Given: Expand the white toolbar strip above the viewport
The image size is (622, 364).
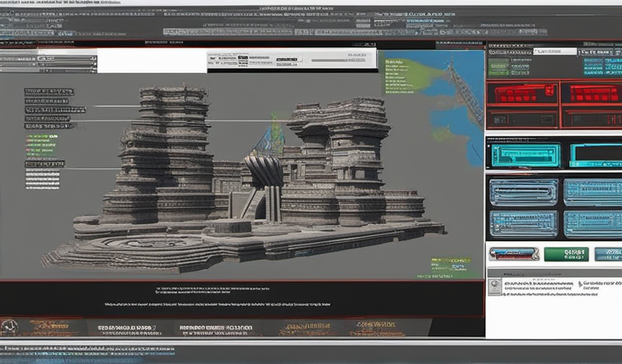Looking at the screenshot, I should (292, 59).
